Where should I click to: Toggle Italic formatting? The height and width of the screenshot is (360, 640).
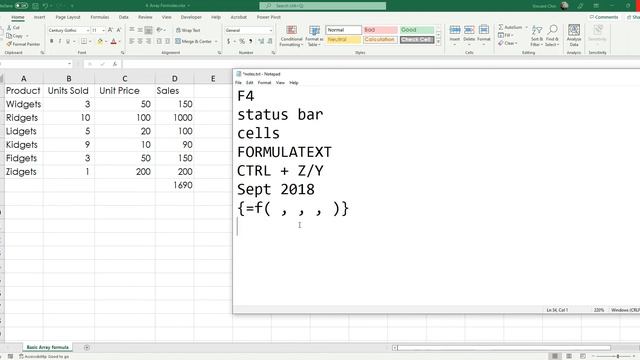coord(60,41)
